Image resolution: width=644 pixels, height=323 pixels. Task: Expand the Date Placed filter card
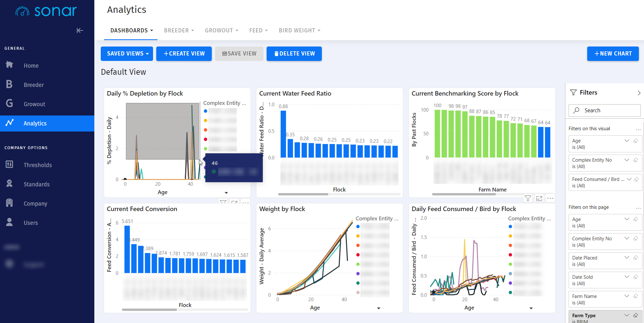click(627, 258)
